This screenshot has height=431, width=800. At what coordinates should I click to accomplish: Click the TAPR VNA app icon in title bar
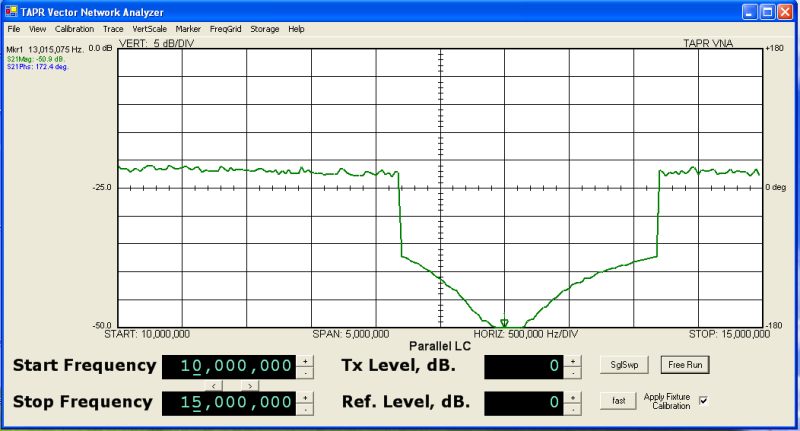[x=11, y=11]
